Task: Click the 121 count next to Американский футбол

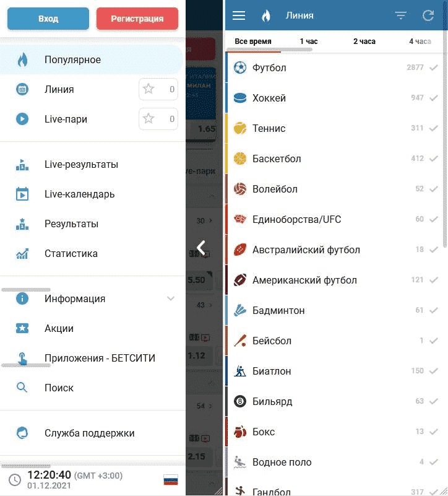Action: (417, 280)
